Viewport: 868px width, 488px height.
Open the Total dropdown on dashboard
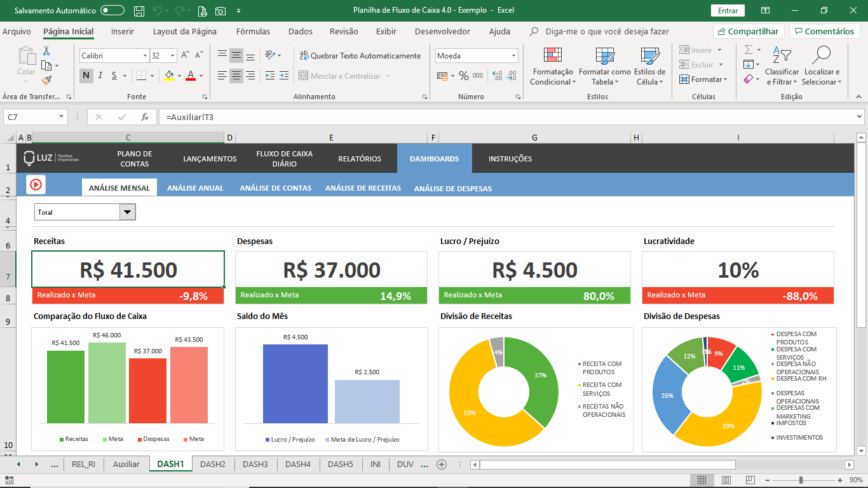127,212
